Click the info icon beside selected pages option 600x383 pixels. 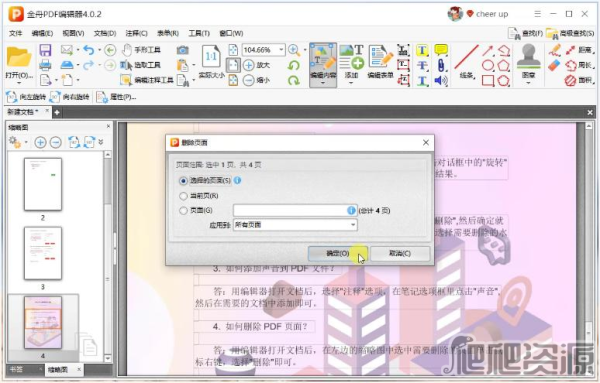[x=237, y=180]
